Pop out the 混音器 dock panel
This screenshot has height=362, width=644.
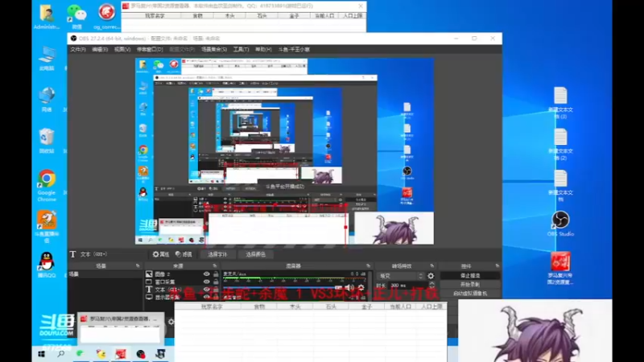coord(368,266)
